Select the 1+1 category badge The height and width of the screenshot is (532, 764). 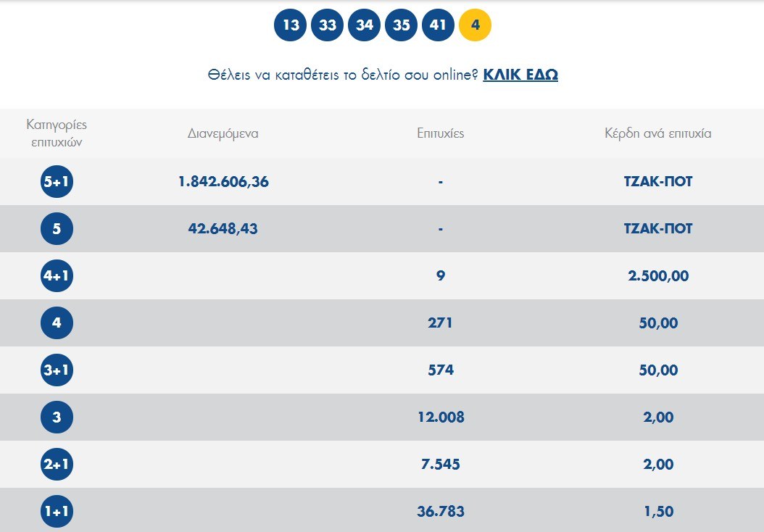(x=57, y=512)
